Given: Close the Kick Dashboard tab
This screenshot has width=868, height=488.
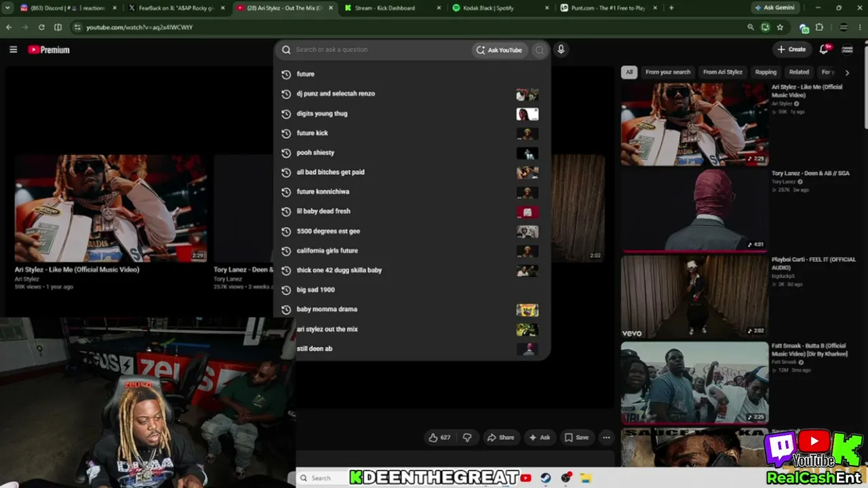Looking at the screenshot, I should pyautogui.click(x=438, y=8).
